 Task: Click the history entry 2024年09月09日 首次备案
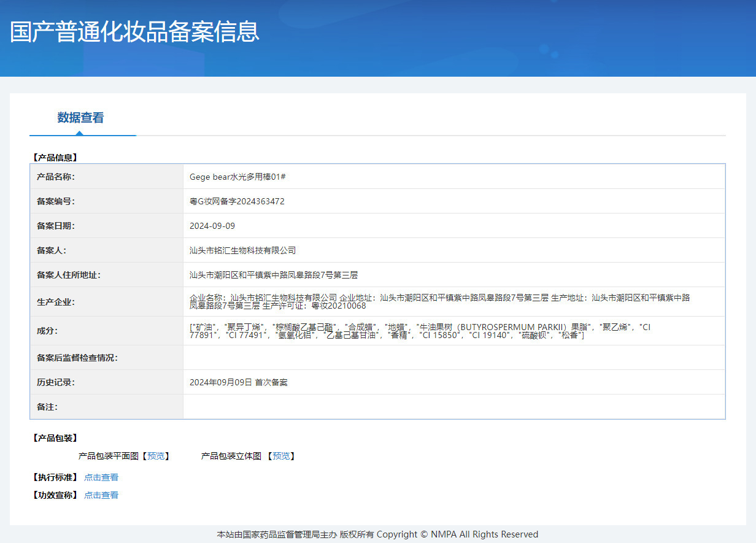[239, 382]
